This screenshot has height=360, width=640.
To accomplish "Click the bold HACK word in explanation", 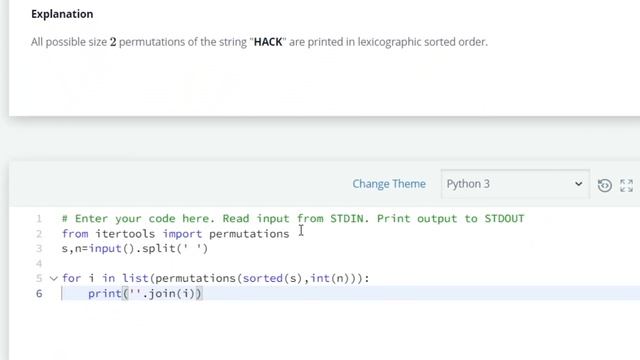I will click(x=268, y=42).
